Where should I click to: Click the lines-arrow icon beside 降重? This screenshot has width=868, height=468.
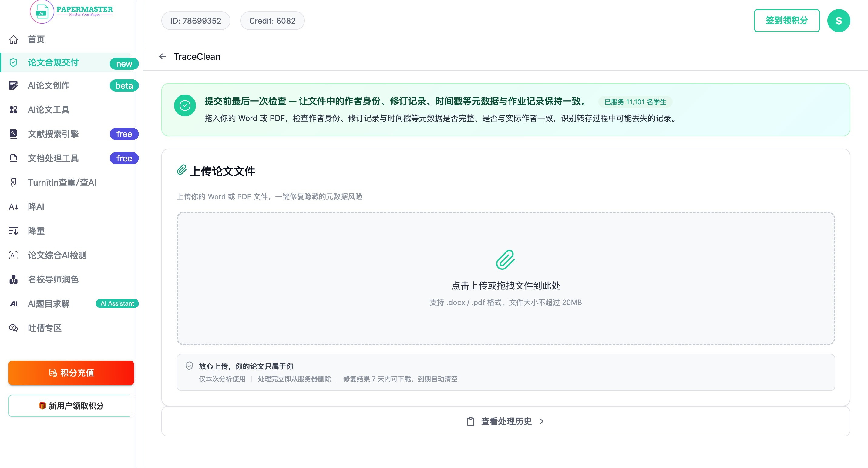click(x=13, y=231)
